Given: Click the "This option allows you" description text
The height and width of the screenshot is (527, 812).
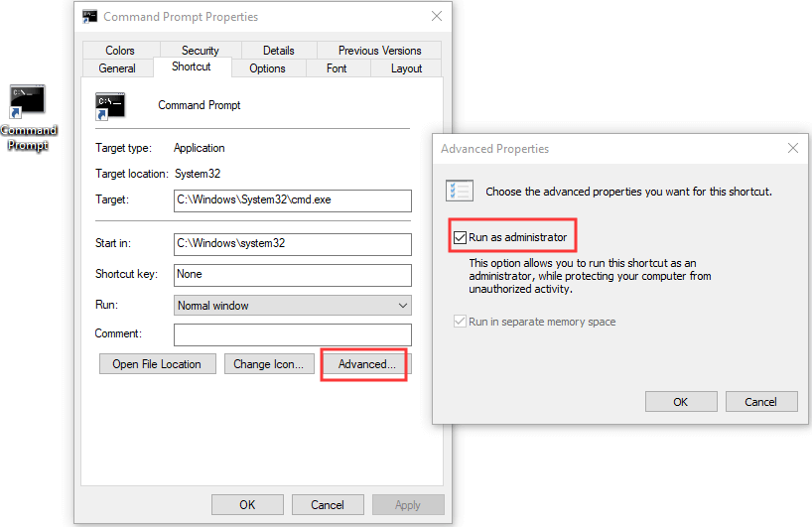Looking at the screenshot, I should point(590,276).
